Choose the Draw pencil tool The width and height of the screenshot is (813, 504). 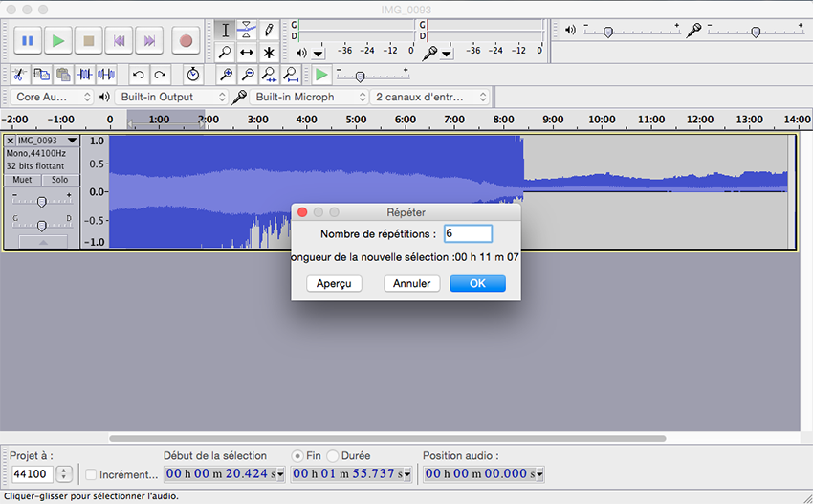point(269,30)
